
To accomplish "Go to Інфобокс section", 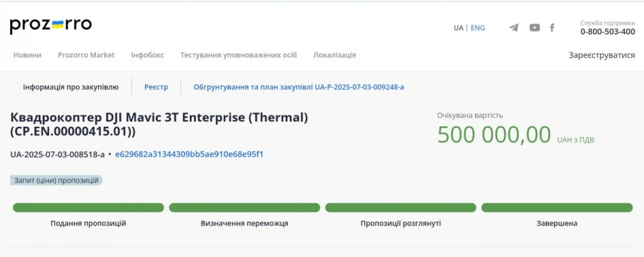I will click(x=148, y=55).
